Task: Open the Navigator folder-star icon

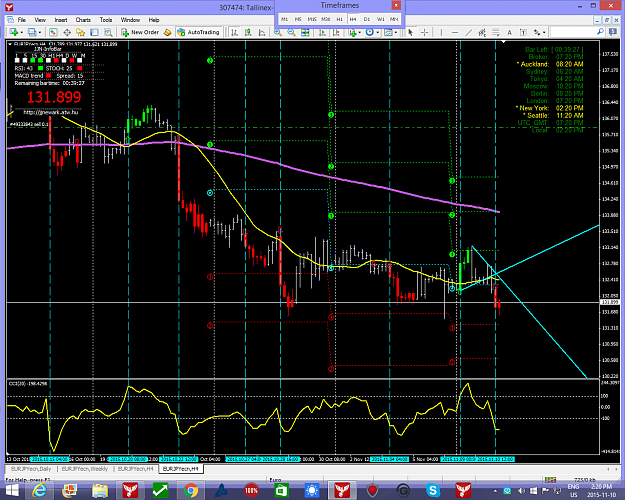Action: (x=81, y=32)
